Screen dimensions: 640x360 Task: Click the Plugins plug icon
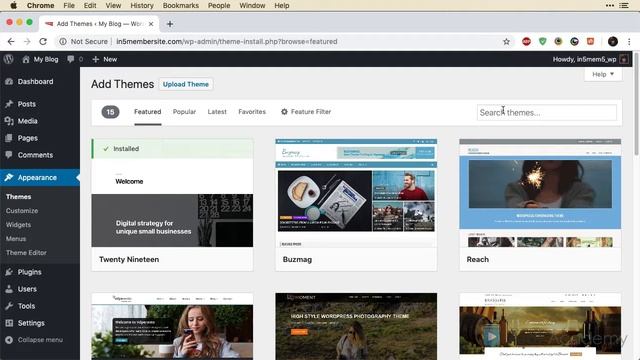[x=9, y=272]
